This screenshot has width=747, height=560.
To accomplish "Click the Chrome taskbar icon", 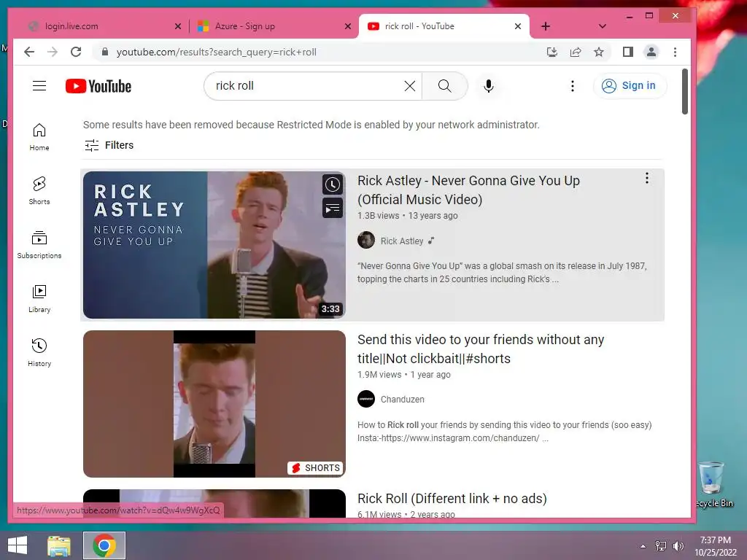I will coord(104,545).
